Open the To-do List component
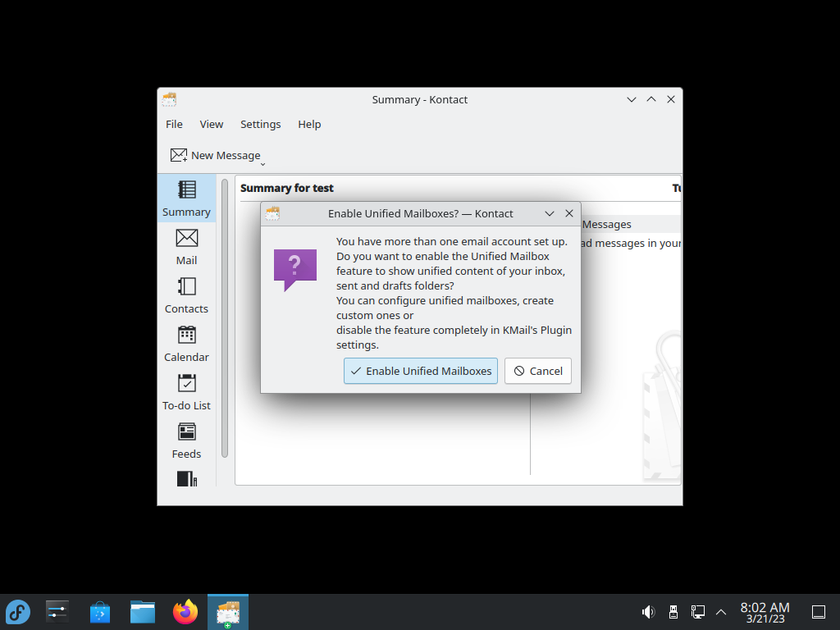840x630 pixels. [x=186, y=392]
